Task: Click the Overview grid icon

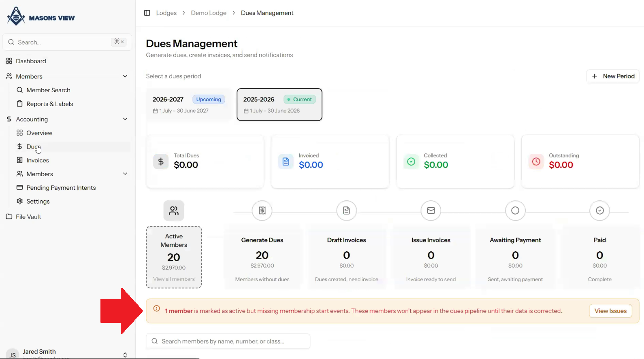Action: [x=19, y=133]
